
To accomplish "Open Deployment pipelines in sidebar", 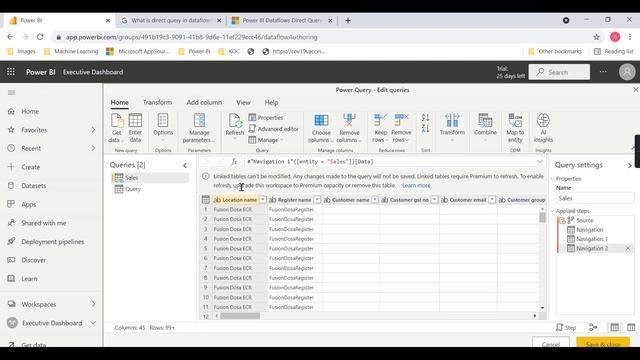I will click(x=46, y=242).
